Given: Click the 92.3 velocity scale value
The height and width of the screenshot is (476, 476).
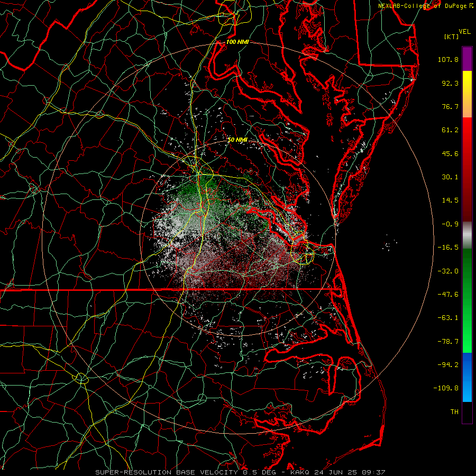Looking at the screenshot, I should 450,83.
